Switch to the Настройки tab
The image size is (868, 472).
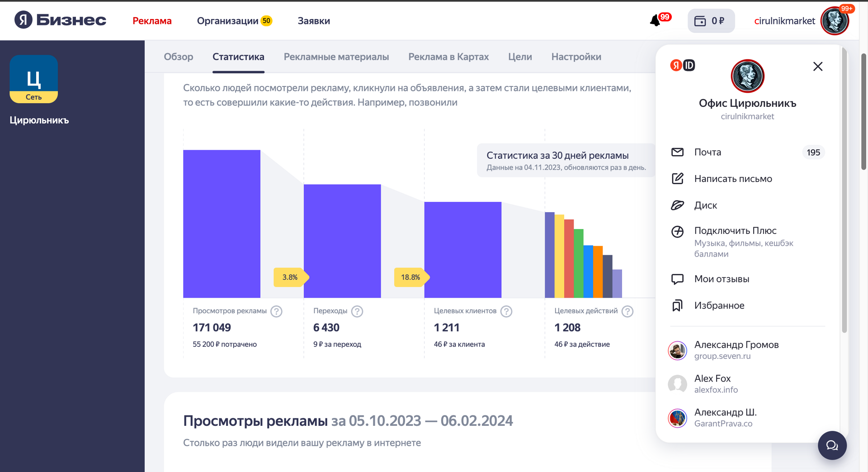pyautogui.click(x=576, y=57)
